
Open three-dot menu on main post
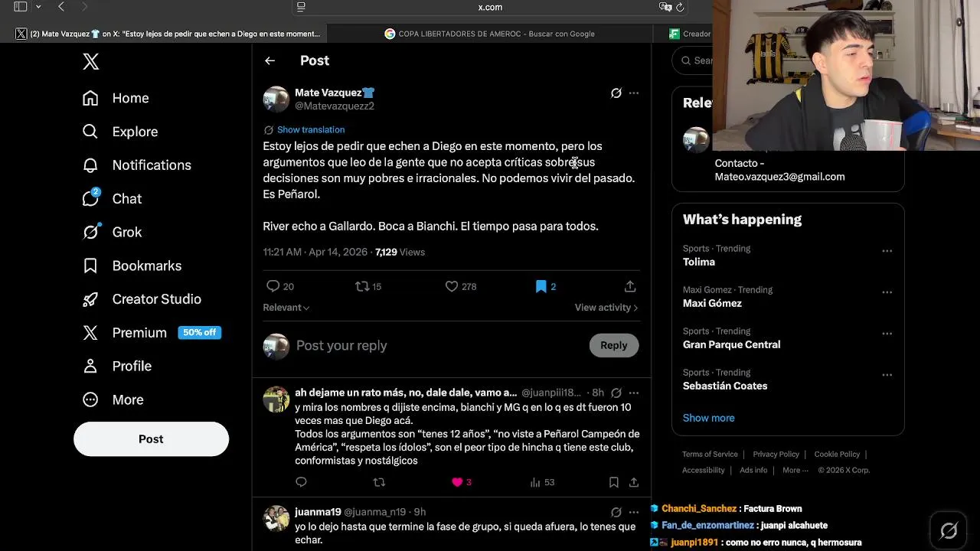point(634,93)
